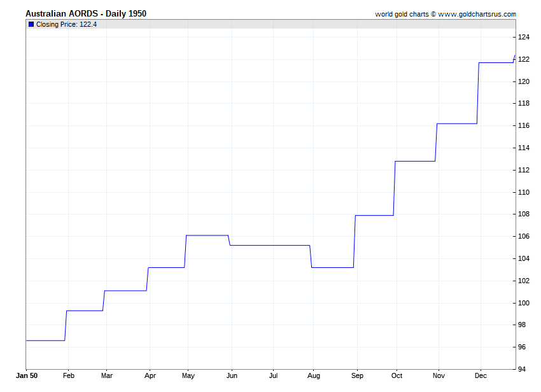The image size is (541, 392).
Task: Click the September plateau near 108
Action: (374, 216)
